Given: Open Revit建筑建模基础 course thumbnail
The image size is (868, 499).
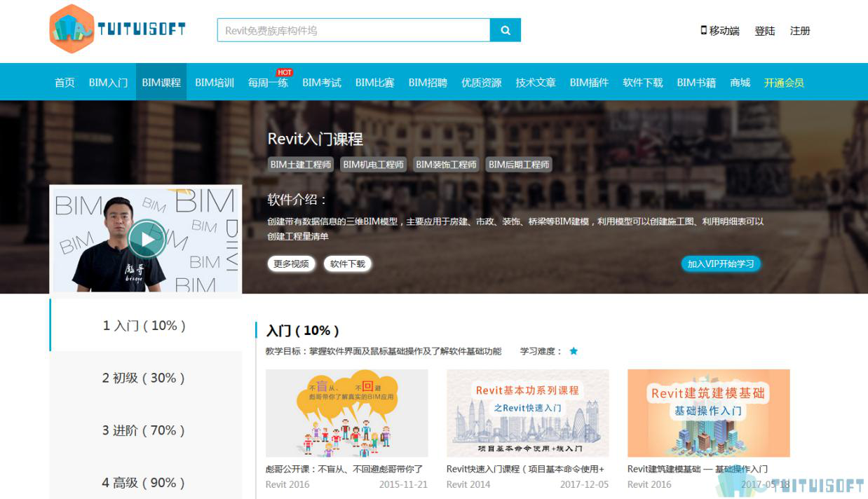Looking at the screenshot, I should (x=708, y=413).
